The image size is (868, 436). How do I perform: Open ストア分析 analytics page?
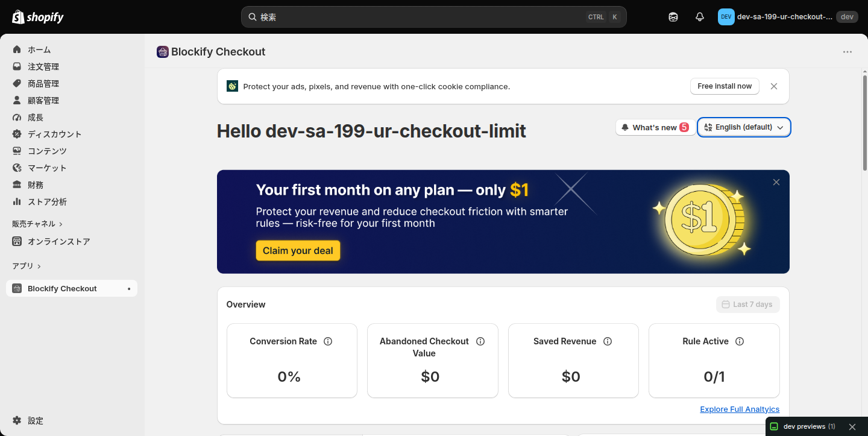72,201
